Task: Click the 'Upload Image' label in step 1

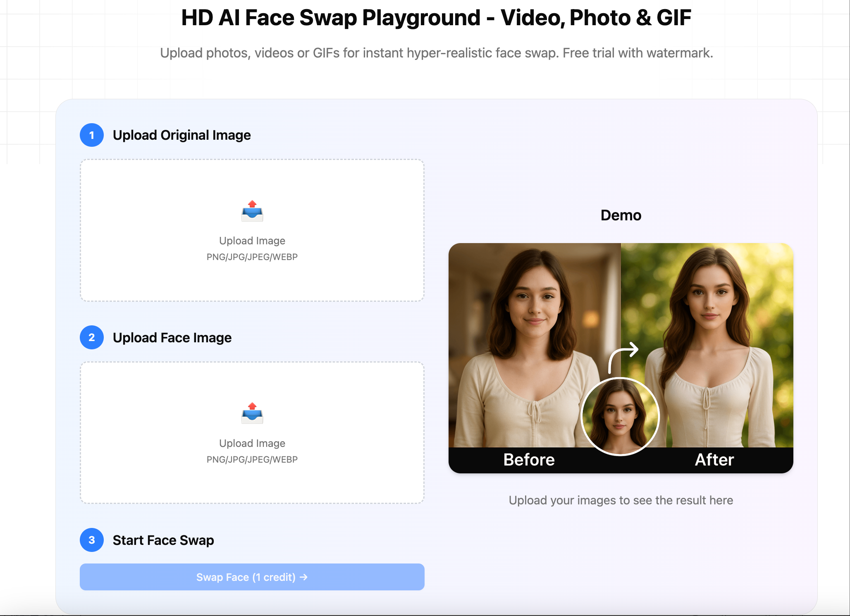Action: click(x=252, y=240)
